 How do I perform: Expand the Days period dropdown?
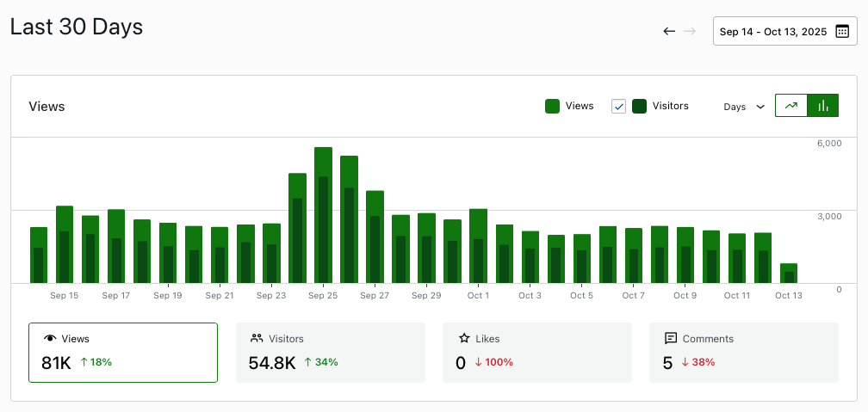point(744,107)
